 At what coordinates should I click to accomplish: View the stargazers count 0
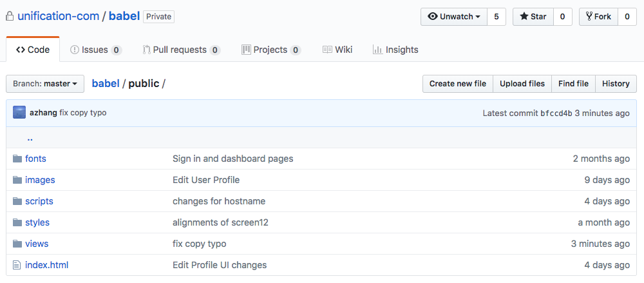[563, 17]
